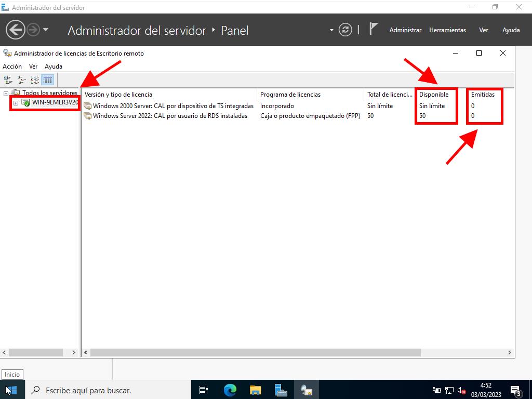Viewport: 532px width, 399px height.
Task: Click the license list horizontal scrollbar right arrow
Action: [510, 352]
